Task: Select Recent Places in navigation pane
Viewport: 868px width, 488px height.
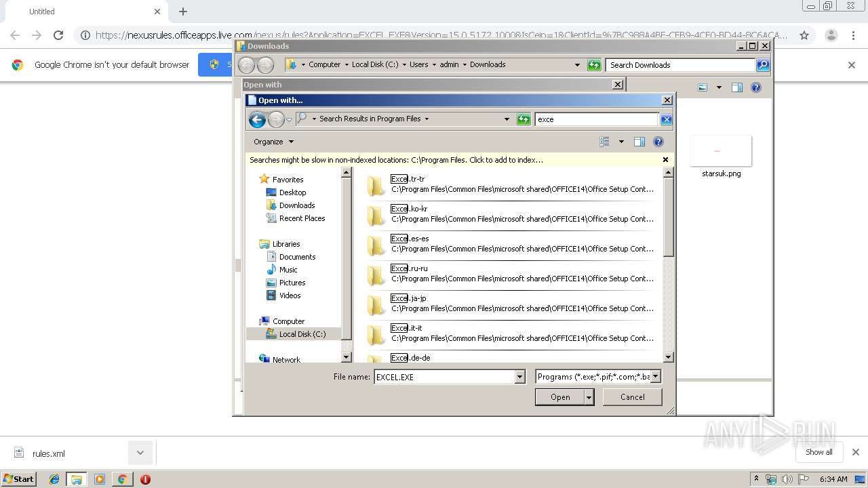Action: click(302, 218)
